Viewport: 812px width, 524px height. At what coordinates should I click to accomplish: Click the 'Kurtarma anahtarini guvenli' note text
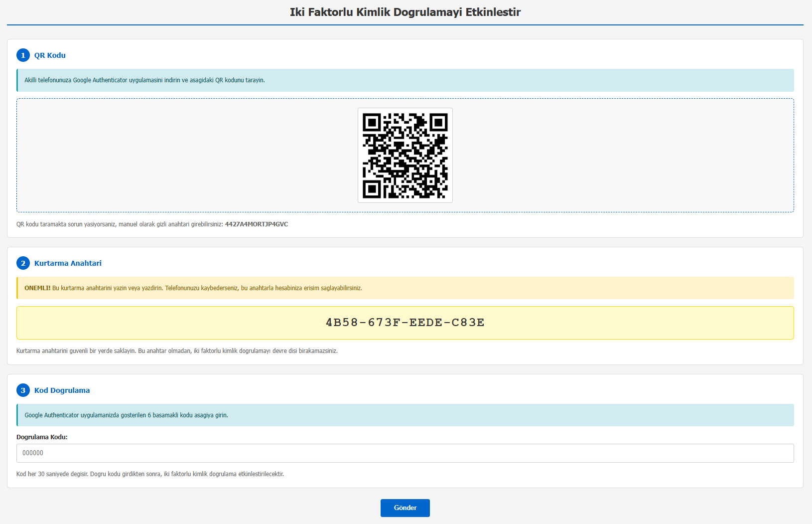tap(177, 351)
